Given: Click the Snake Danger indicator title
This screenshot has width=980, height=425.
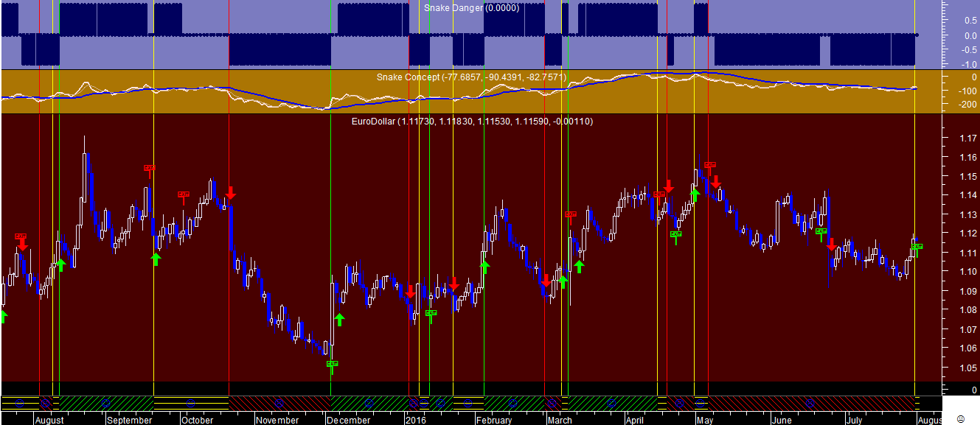Looking at the screenshot, I should coord(471,8).
